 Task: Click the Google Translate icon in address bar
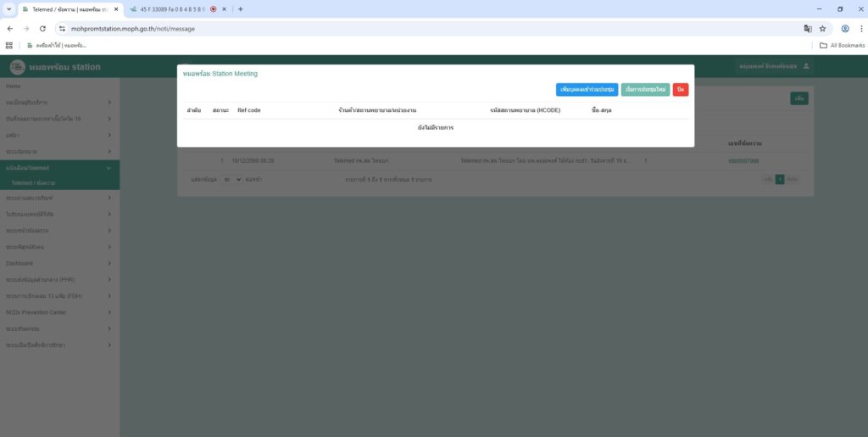coord(808,28)
